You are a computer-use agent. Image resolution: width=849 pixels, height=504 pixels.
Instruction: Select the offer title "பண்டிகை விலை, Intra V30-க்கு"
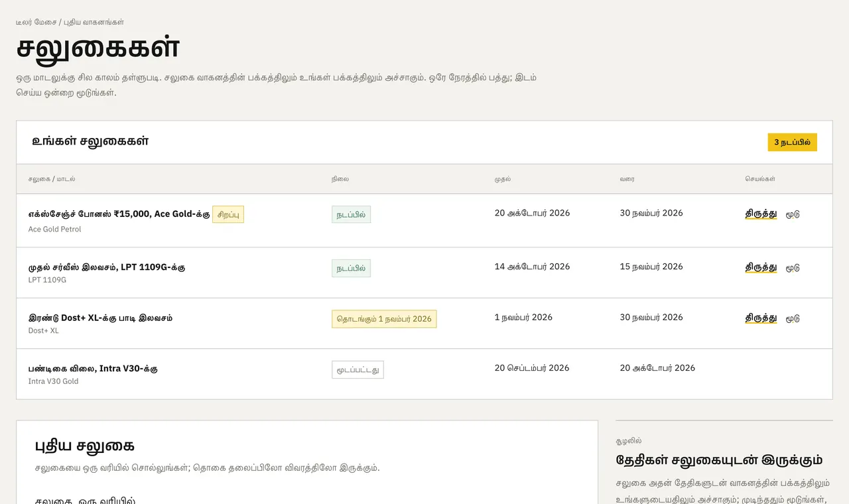(x=93, y=368)
